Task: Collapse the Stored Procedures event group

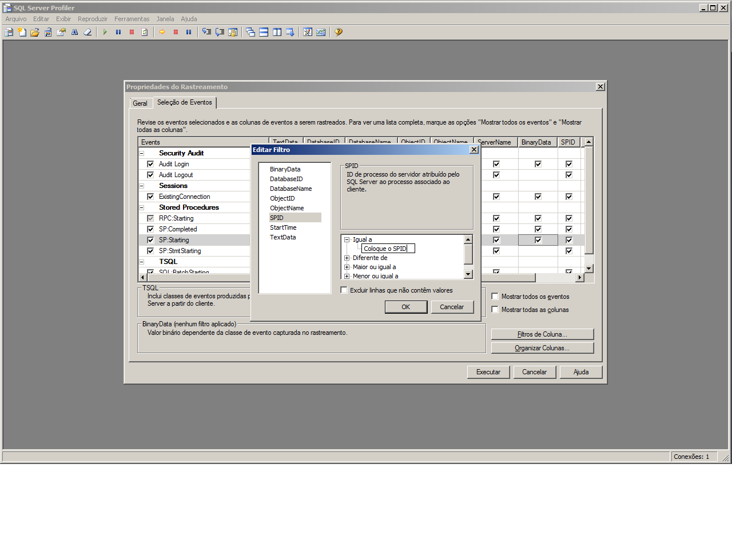Action: [142, 207]
